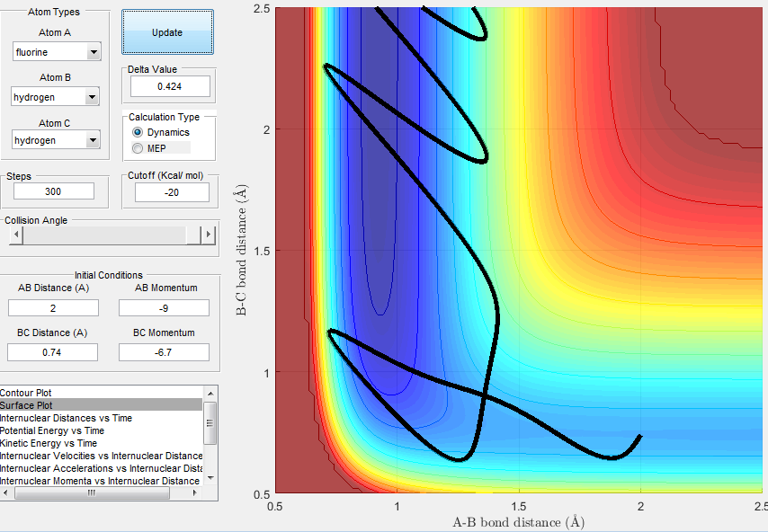The image size is (768, 532).
Task: Select Potential Energy vs Time
Action: pyautogui.click(x=101, y=430)
